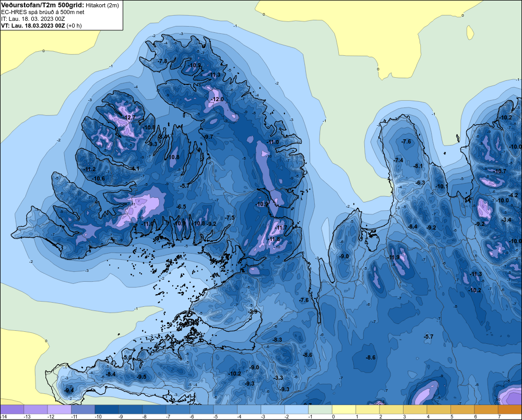
Task: Click the 'VT: Lau. 18.03.2023 00Z (+0 h)' line
Action: 41,26
